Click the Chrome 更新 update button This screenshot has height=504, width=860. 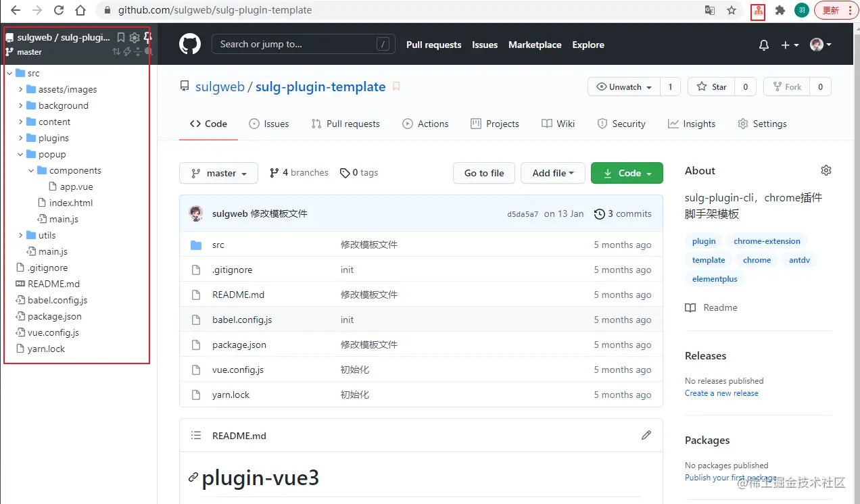(x=836, y=11)
